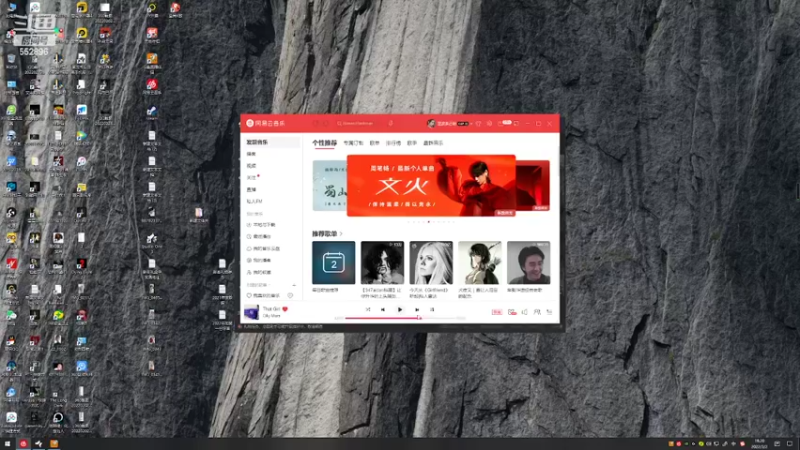
Task: Select the 歌手 tab
Action: point(412,143)
